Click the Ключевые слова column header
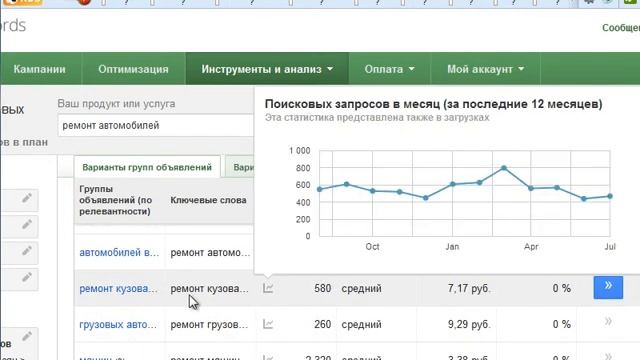The image size is (640, 360). point(208,200)
